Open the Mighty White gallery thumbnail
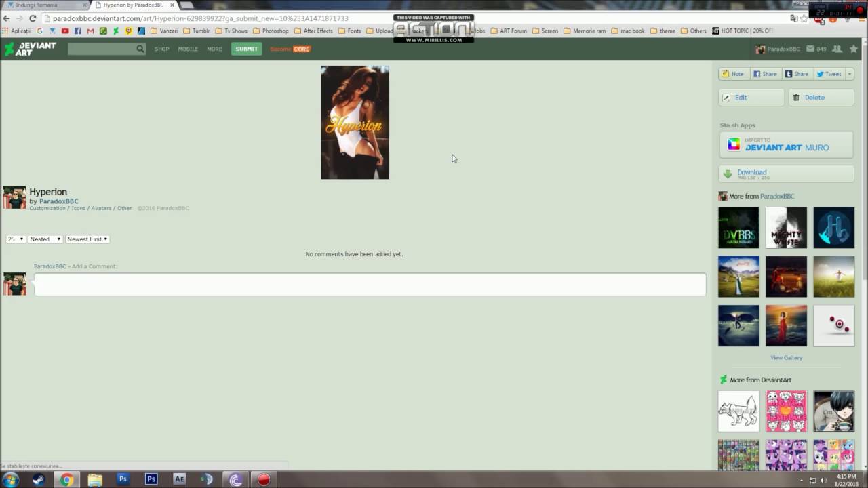The width and height of the screenshot is (868, 488). [x=786, y=228]
